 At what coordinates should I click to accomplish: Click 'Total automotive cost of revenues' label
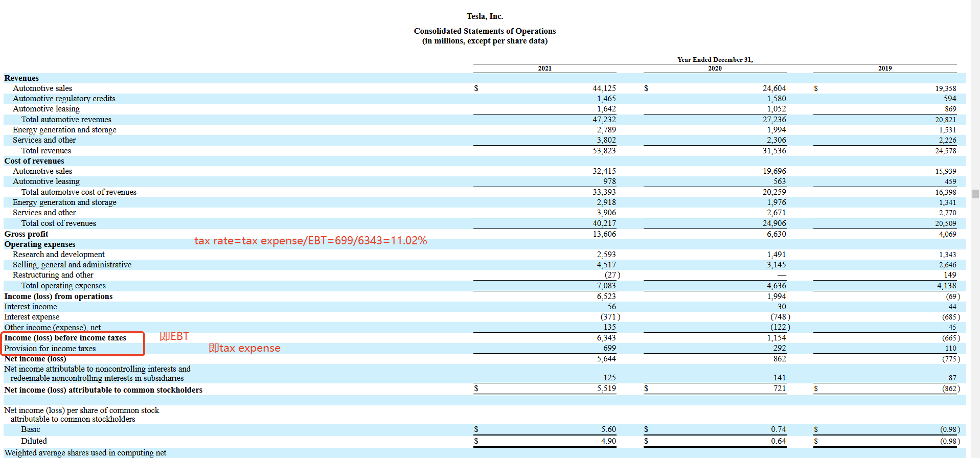click(x=79, y=192)
